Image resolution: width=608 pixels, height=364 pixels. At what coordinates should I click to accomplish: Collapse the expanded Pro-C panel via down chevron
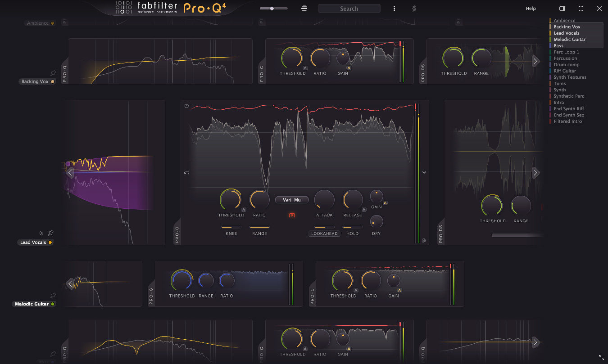[423, 172]
